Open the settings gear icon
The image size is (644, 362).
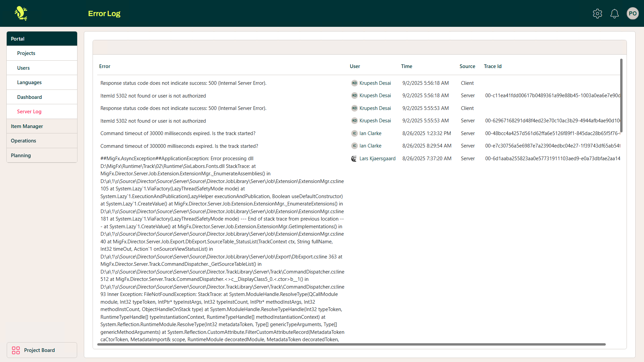coord(597,13)
